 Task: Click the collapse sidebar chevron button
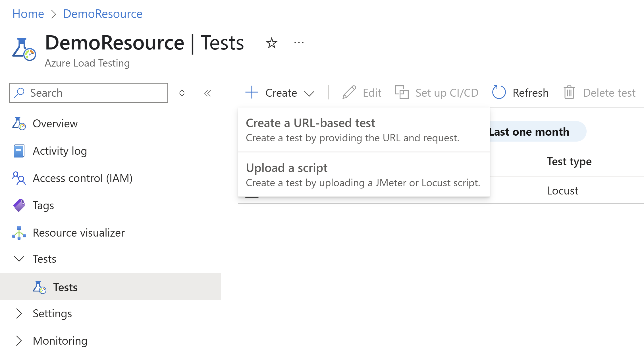coord(207,93)
